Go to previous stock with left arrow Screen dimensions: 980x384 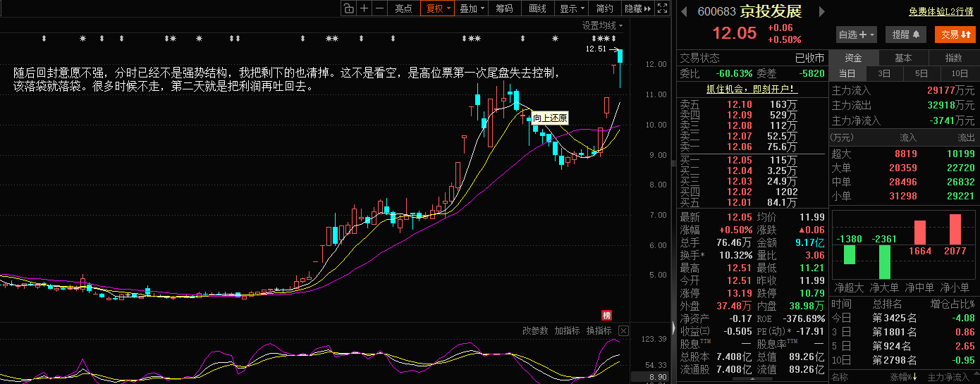(x=683, y=11)
